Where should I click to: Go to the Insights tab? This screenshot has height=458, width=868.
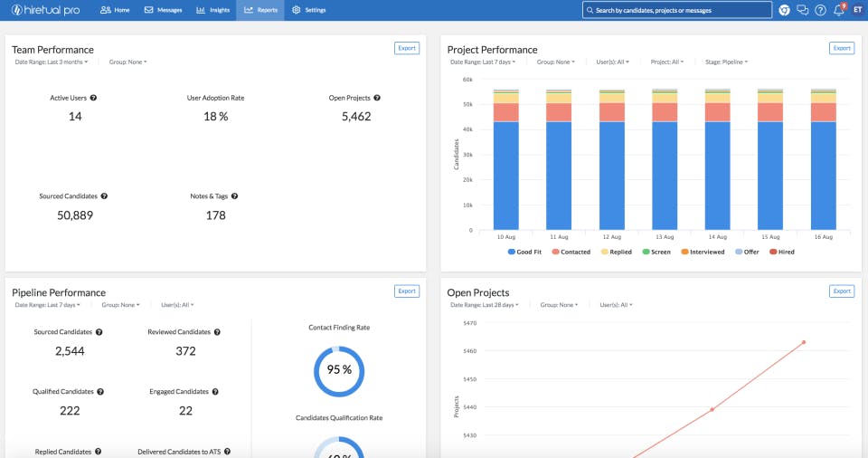[x=212, y=10]
